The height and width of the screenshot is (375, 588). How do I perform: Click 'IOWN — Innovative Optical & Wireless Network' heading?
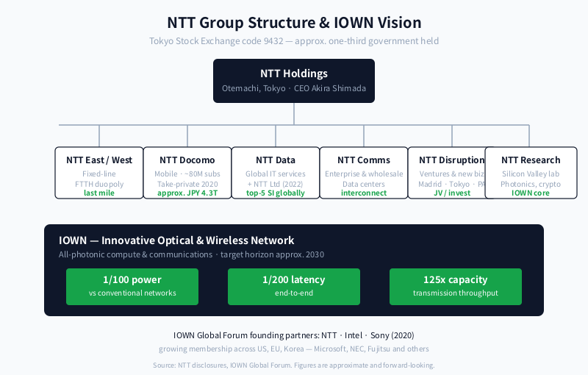click(176, 240)
